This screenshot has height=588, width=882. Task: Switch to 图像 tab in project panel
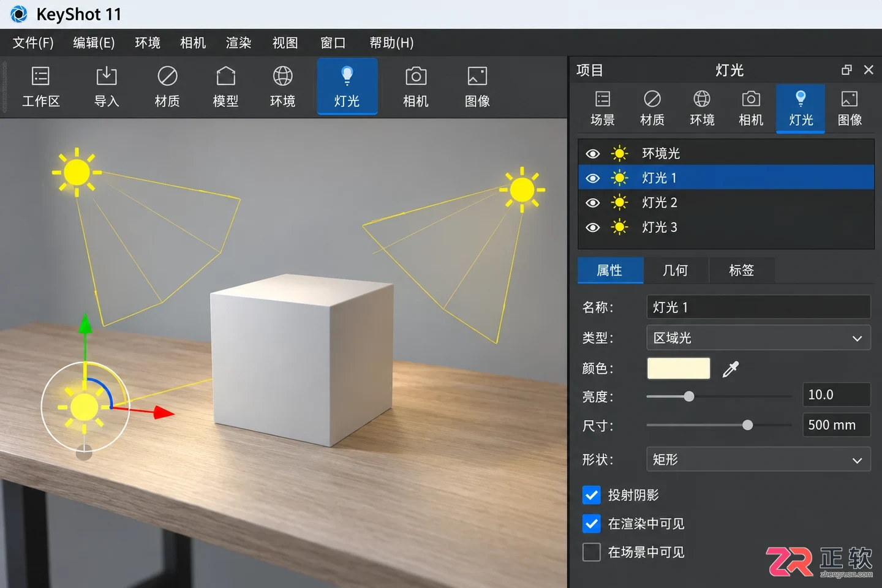click(850, 108)
